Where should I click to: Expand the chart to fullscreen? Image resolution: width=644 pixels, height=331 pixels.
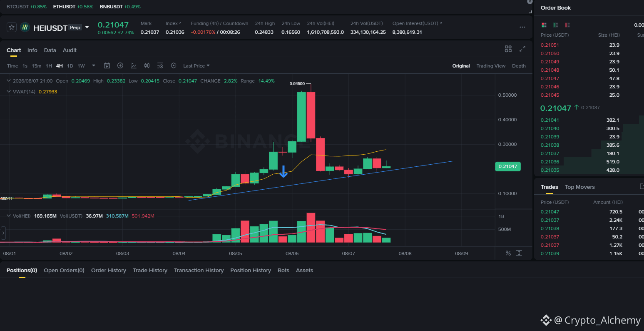pos(522,49)
